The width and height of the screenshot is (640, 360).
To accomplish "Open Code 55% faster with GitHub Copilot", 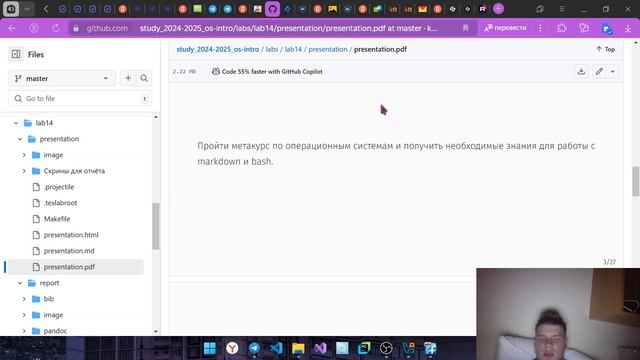I will 267,71.
